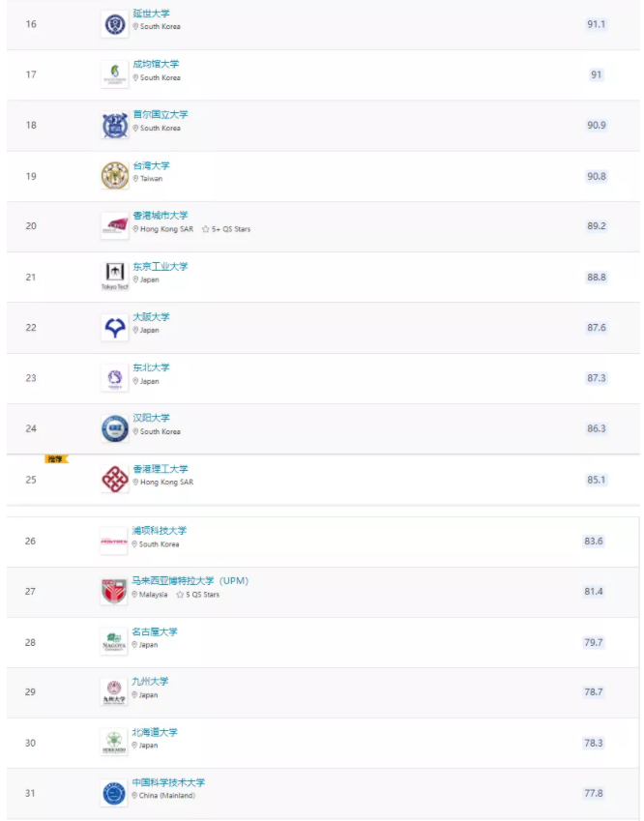Click the 九州大学 name link
The image size is (644, 821).
150,681
